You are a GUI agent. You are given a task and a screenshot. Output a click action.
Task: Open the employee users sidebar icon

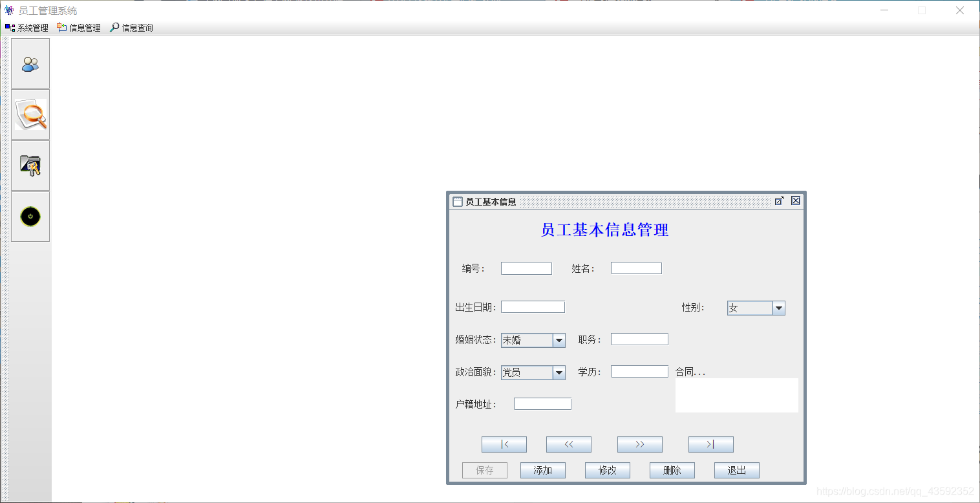[x=30, y=63]
